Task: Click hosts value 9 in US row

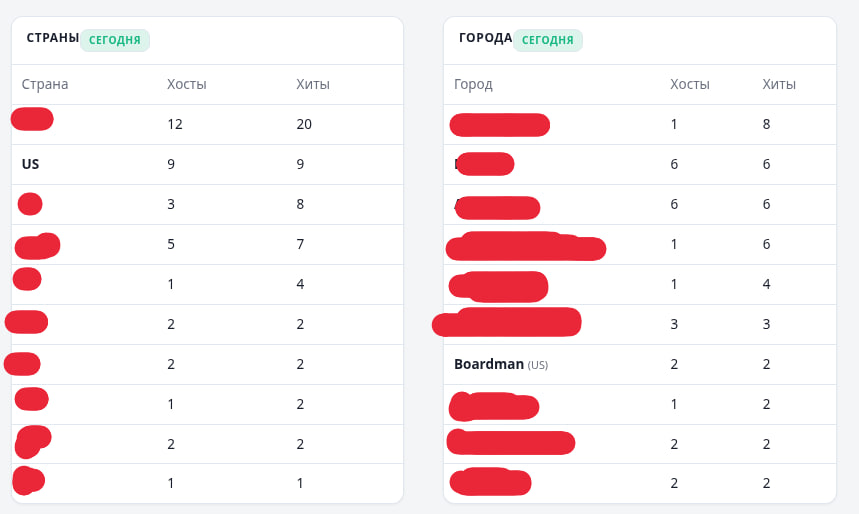Action: pyautogui.click(x=171, y=164)
